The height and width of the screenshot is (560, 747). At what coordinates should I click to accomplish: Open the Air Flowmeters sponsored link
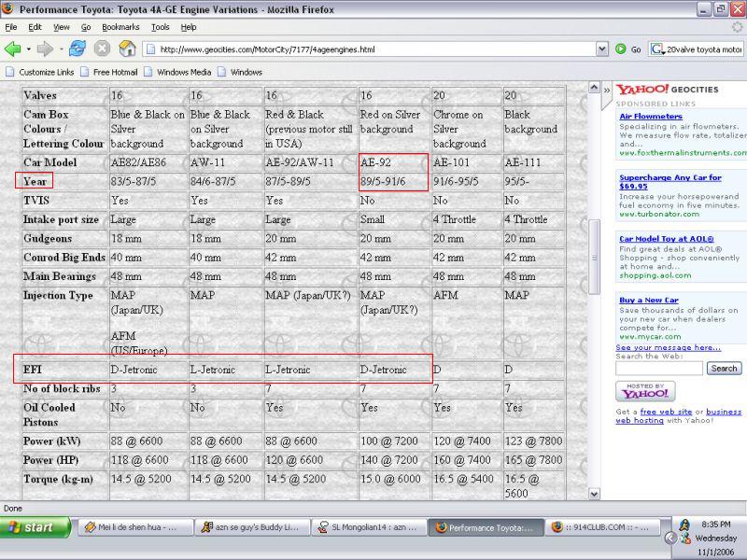pos(651,116)
